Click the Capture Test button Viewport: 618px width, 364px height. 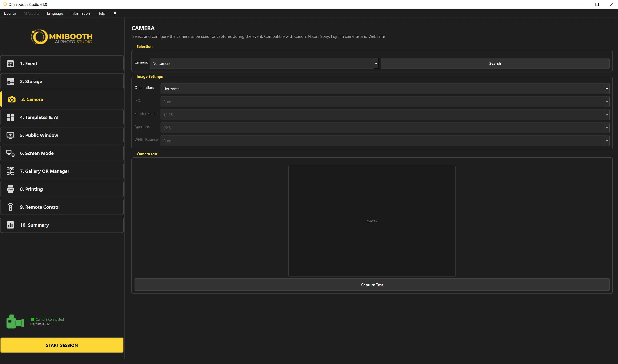click(372, 285)
